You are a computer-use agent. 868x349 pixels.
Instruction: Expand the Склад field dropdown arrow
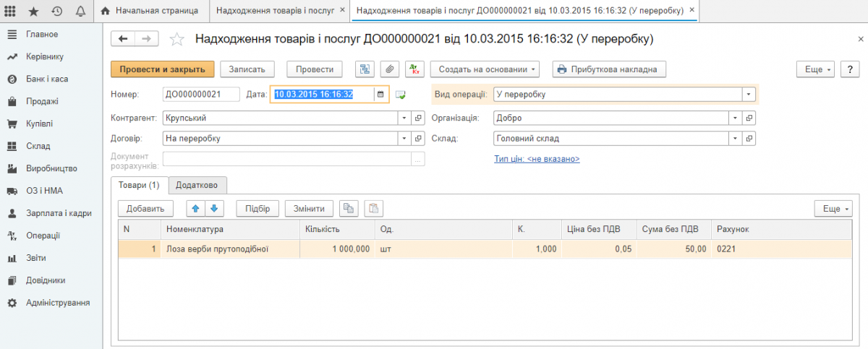point(735,138)
